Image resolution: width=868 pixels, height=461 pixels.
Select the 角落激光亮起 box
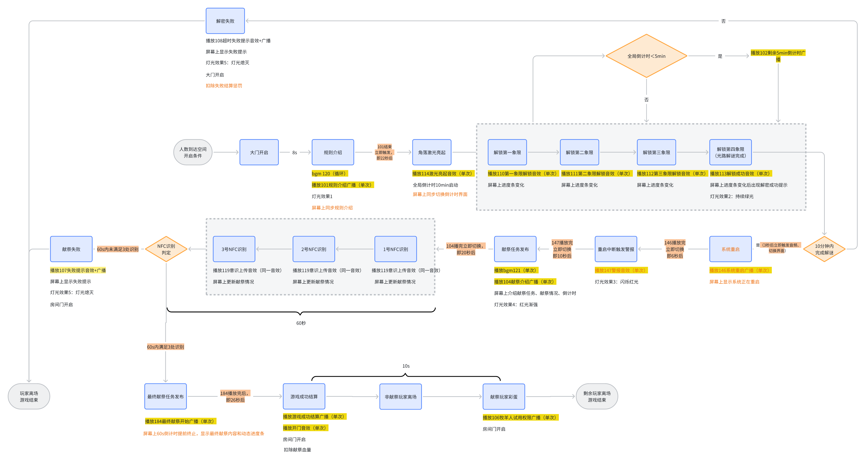pos(432,152)
